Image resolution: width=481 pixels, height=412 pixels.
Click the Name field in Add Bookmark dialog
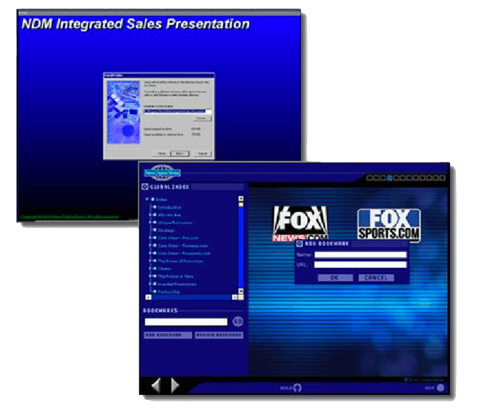(360, 255)
